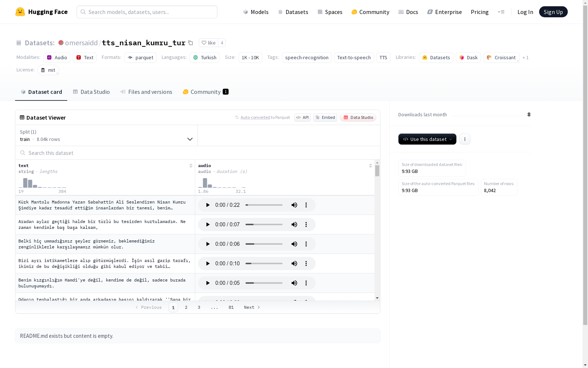Mute the 0:22 audio clip

294,205
